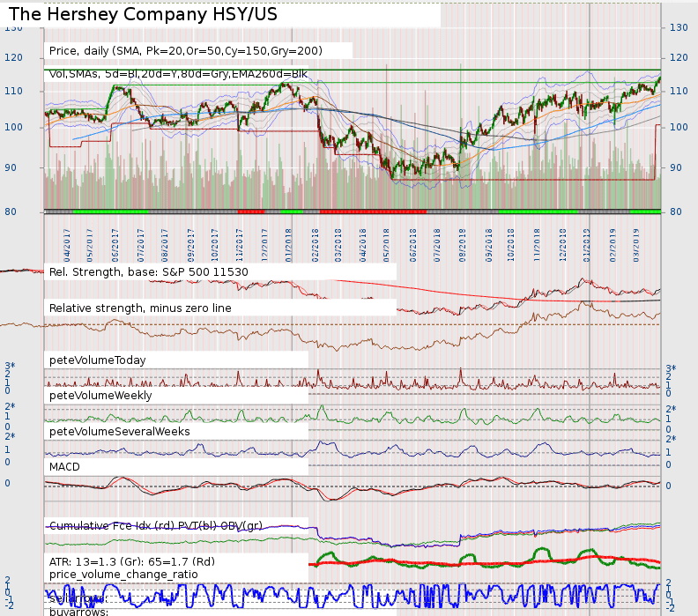Click the '12/2018' date label

[563, 245]
